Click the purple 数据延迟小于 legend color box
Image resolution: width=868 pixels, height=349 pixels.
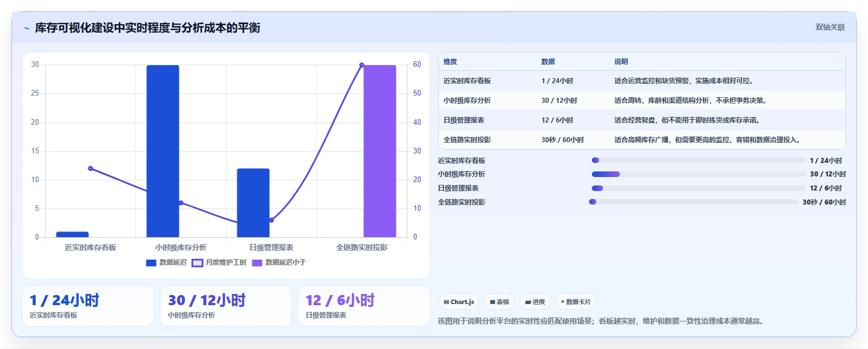pos(257,263)
